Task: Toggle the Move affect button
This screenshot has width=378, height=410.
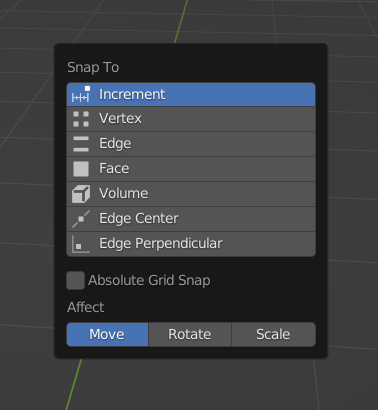Action: (107, 334)
